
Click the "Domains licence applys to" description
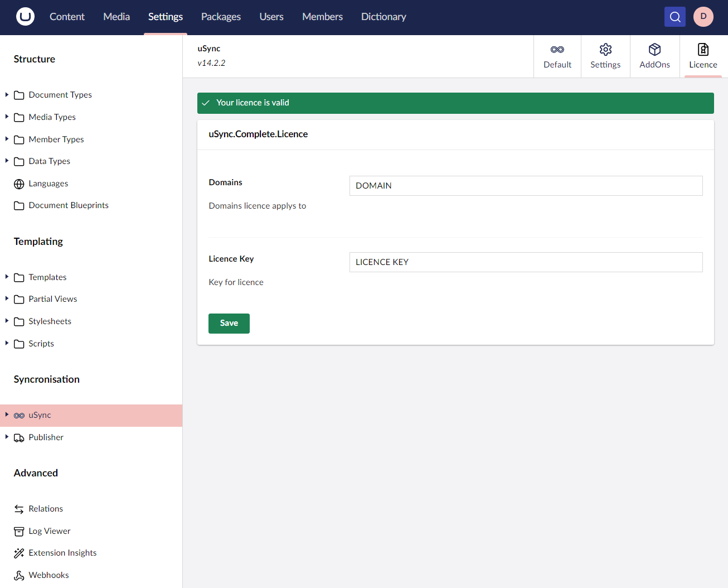pos(258,206)
